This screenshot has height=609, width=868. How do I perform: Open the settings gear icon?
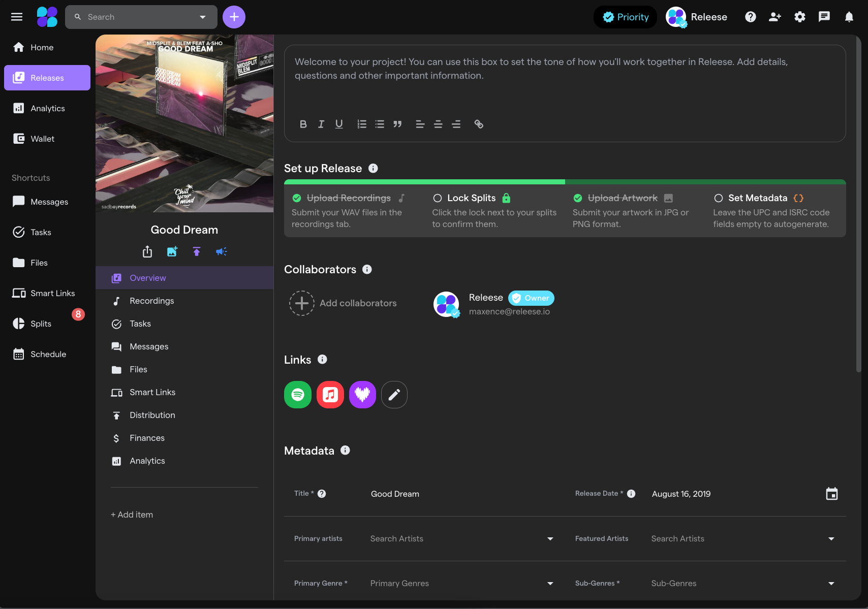[x=800, y=17]
